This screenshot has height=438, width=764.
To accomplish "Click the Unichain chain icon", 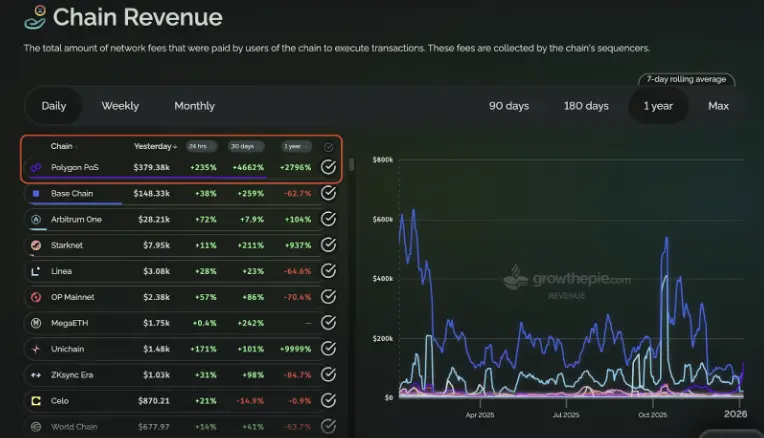I will pos(36,349).
